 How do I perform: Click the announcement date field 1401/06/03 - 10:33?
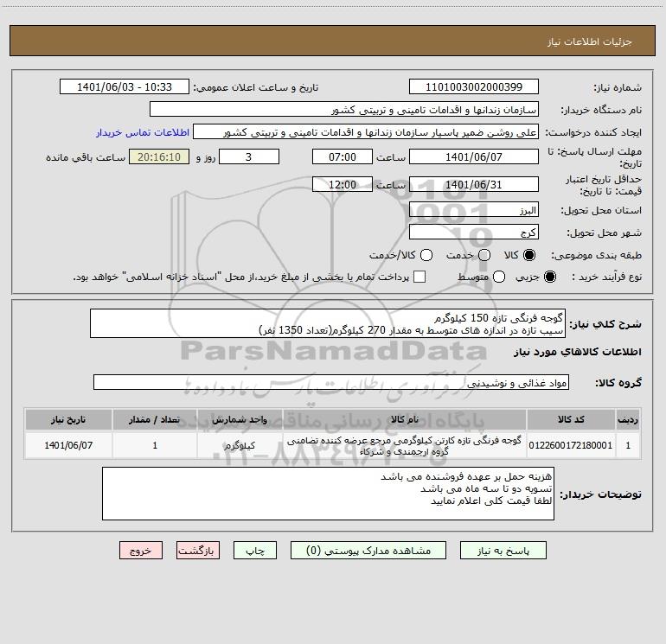[125, 86]
